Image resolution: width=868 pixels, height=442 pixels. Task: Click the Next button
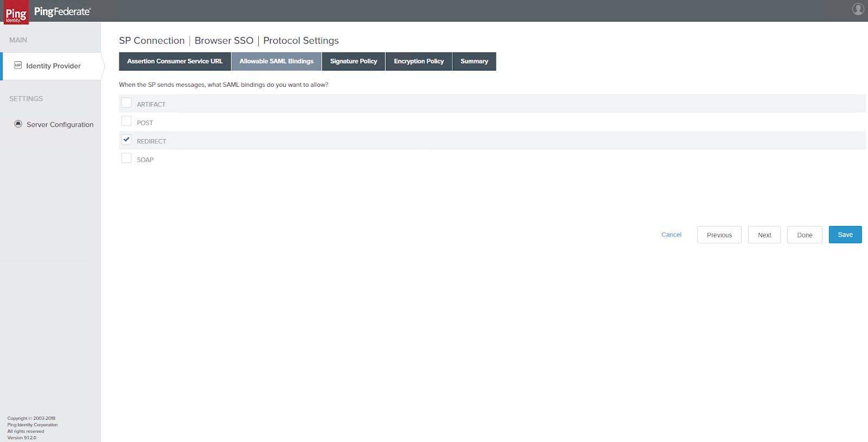tap(764, 235)
